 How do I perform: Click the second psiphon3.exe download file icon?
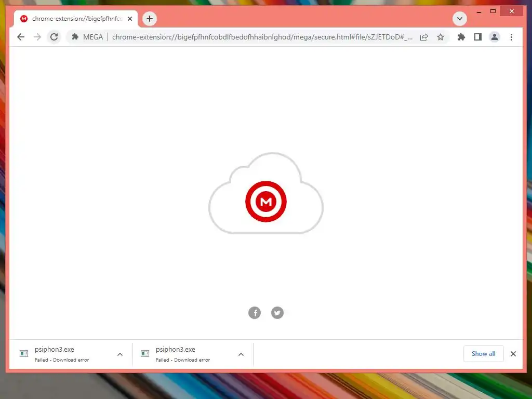pos(145,353)
